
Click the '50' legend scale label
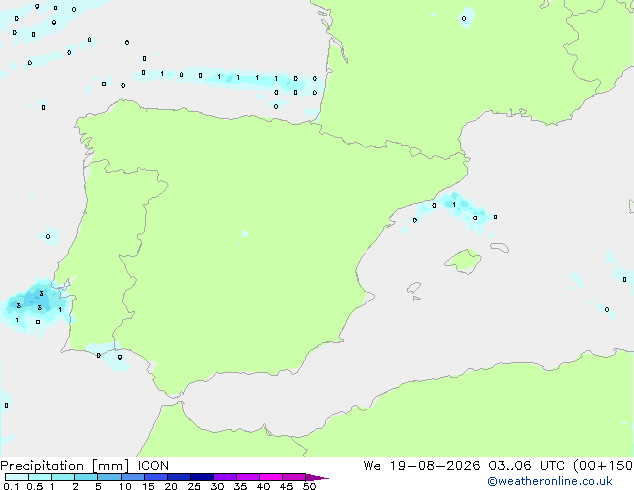(x=309, y=486)
